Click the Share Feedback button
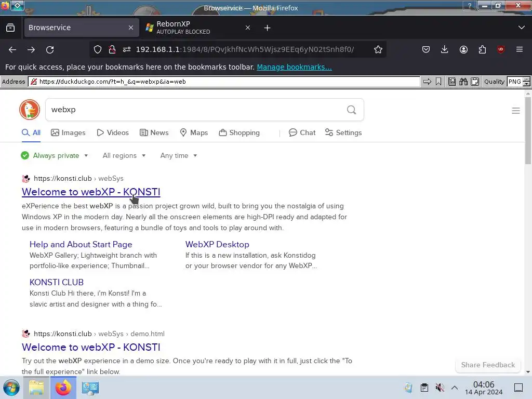This screenshot has width=532, height=399. 488,365
